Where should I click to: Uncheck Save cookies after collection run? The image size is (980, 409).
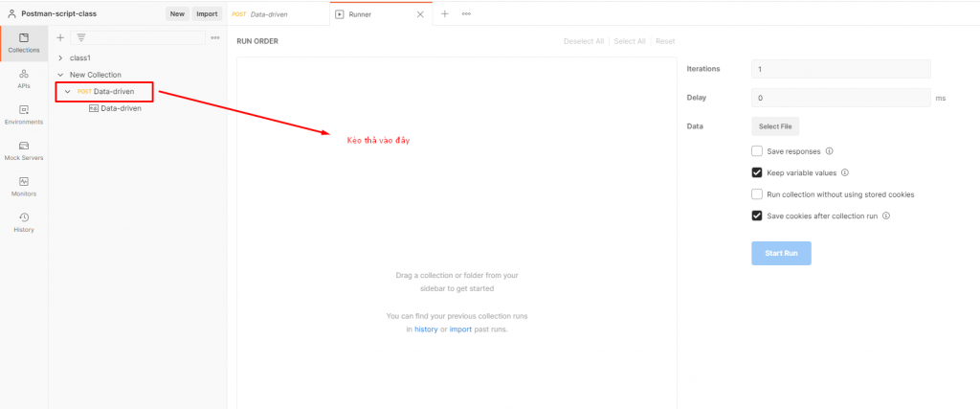tap(757, 216)
